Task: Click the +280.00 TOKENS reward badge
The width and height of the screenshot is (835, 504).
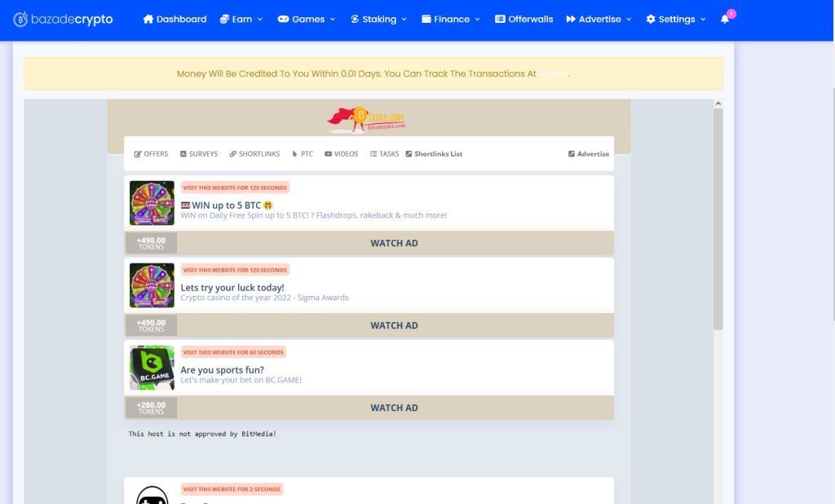Action: tap(151, 408)
